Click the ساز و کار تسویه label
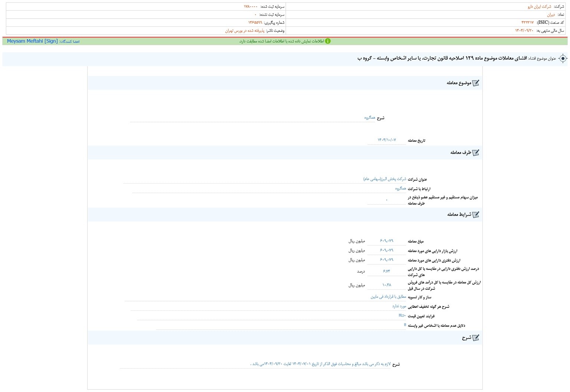The height and width of the screenshot is (392, 570). coord(419,297)
